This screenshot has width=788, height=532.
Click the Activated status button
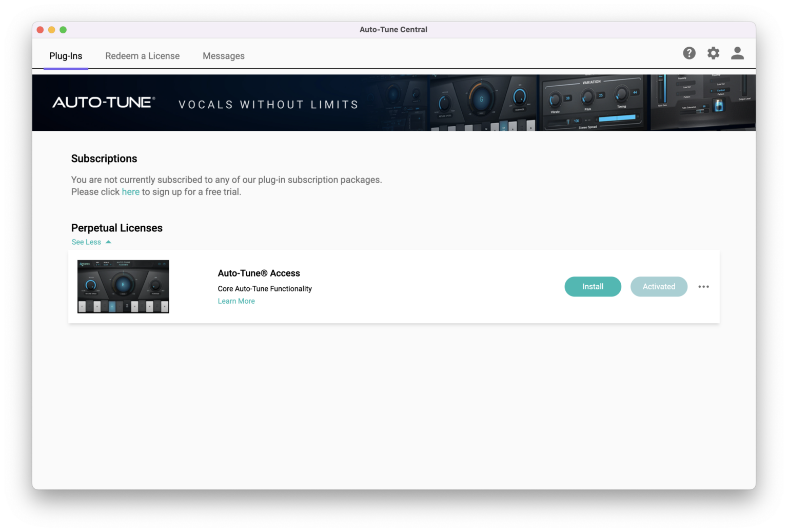pos(659,287)
